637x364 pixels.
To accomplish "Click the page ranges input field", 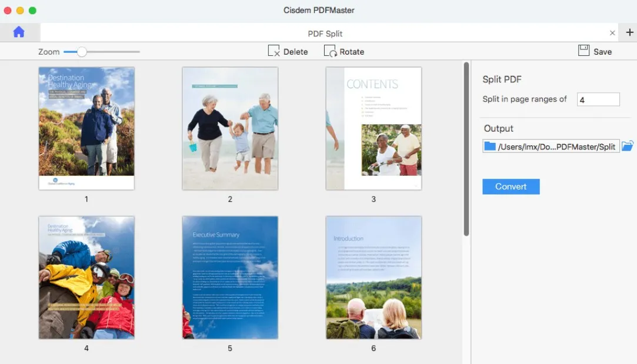I will tap(598, 99).
